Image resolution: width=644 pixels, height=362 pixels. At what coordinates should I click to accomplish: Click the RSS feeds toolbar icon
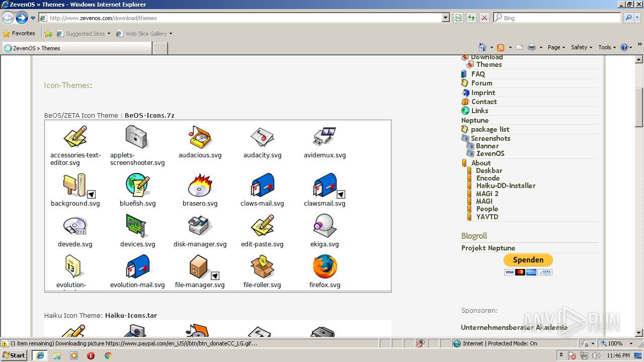click(501, 47)
